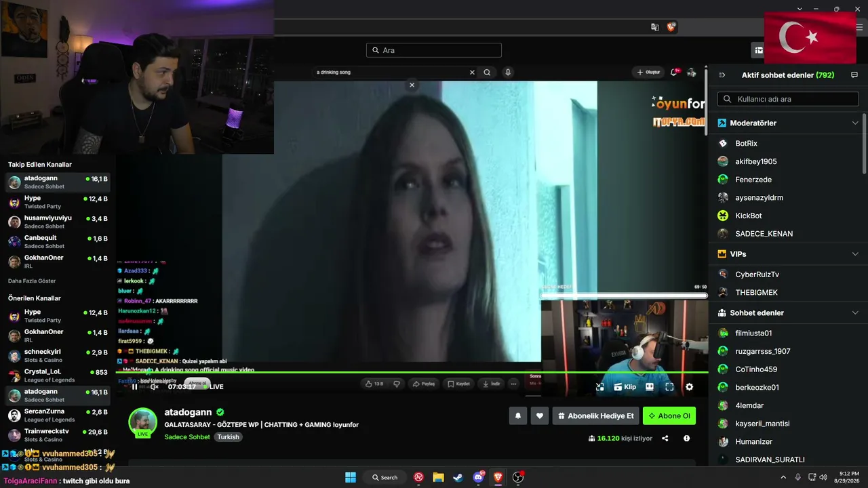Screen dimensions: 868x488
Task: Open Windows taskbar Search
Action: (x=385, y=477)
